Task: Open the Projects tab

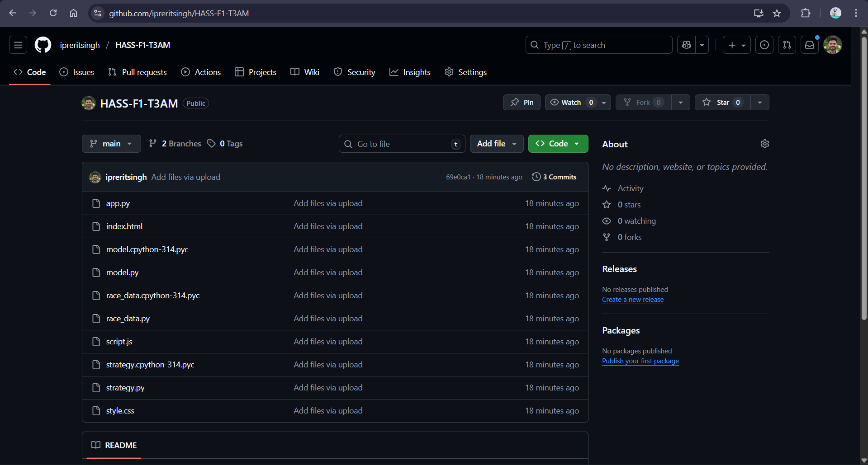Action: 256,72
